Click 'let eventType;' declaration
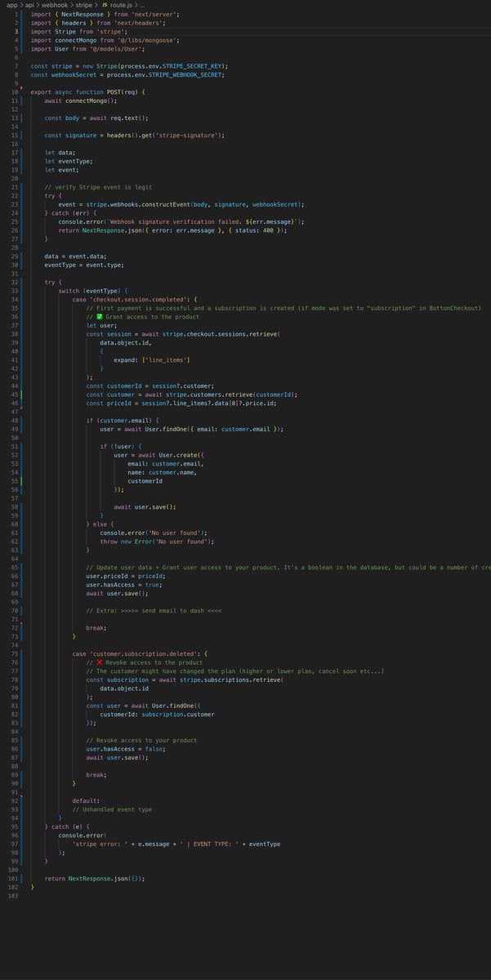This screenshot has width=491, height=980. [69, 161]
